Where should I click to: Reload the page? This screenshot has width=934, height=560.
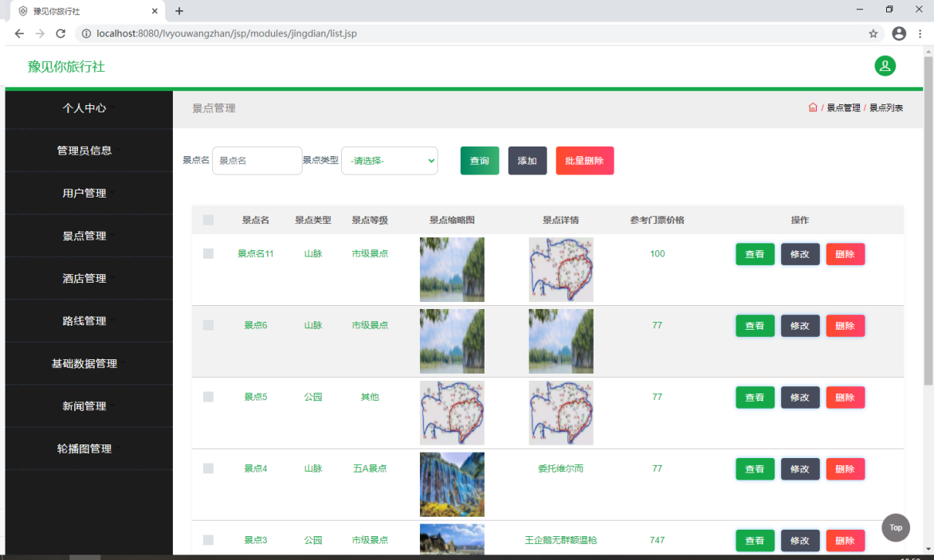(x=61, y=33)
